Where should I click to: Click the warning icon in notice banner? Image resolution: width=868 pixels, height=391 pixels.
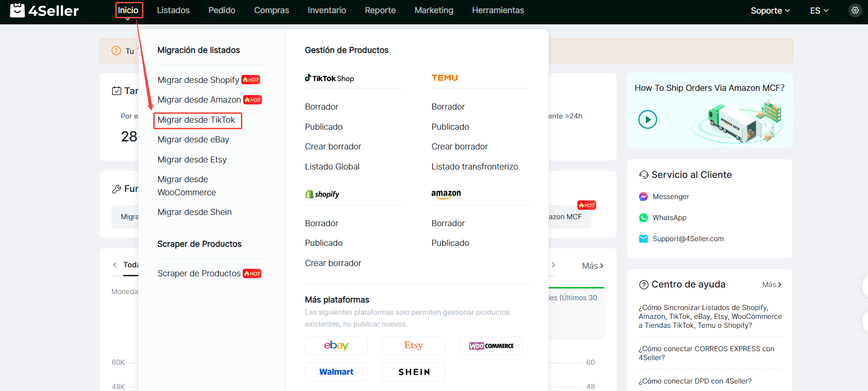click(116, 51)
